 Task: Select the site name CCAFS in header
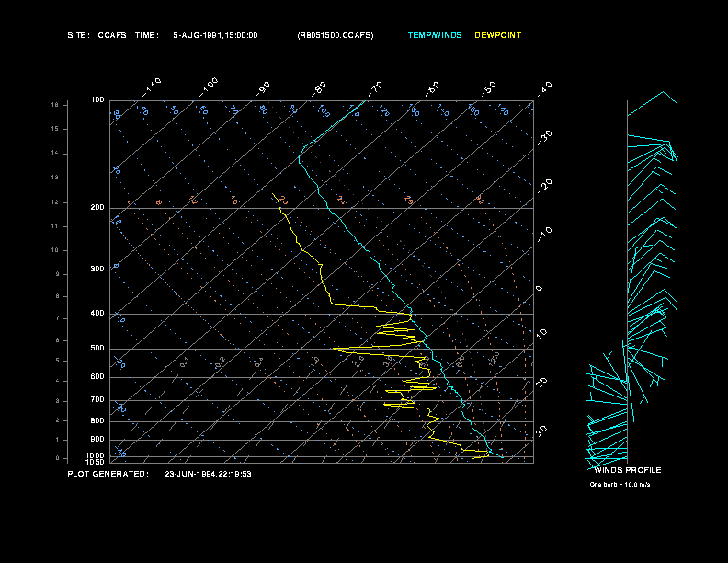click(x=112, y=35)
